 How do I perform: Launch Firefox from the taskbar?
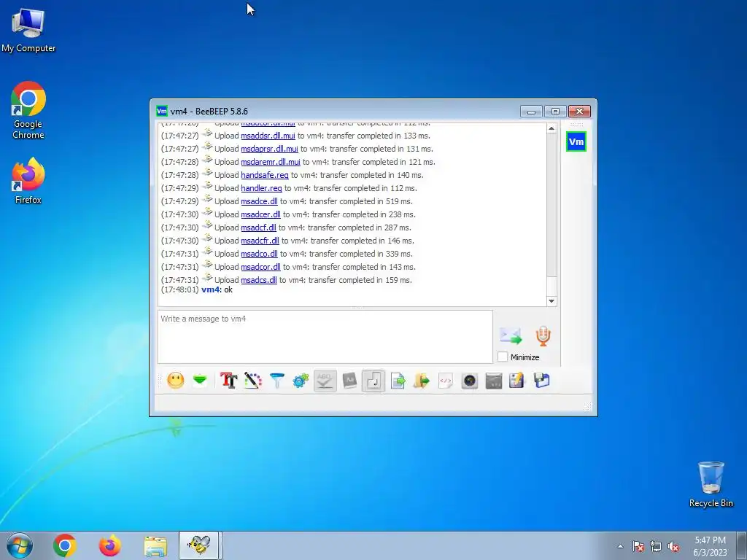pyautogui.click(x=109, y=545)
